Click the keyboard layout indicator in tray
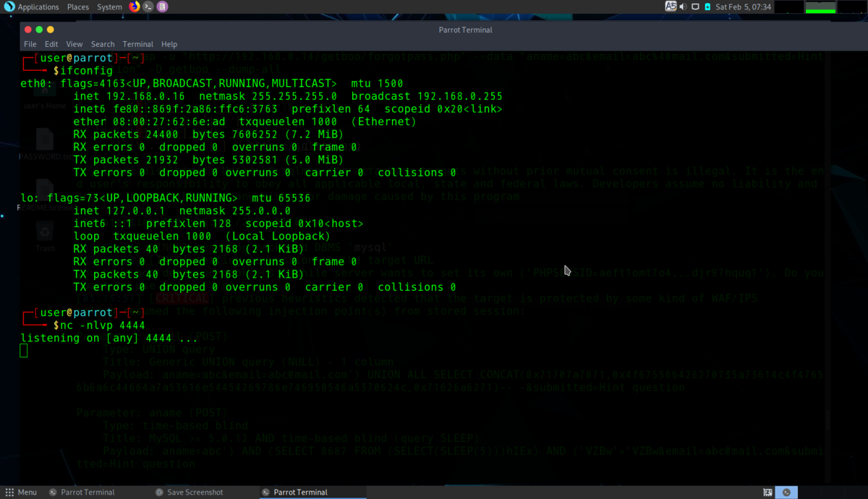Image resolution: width=868 pixels, height=499 pixels. (671, 7)
